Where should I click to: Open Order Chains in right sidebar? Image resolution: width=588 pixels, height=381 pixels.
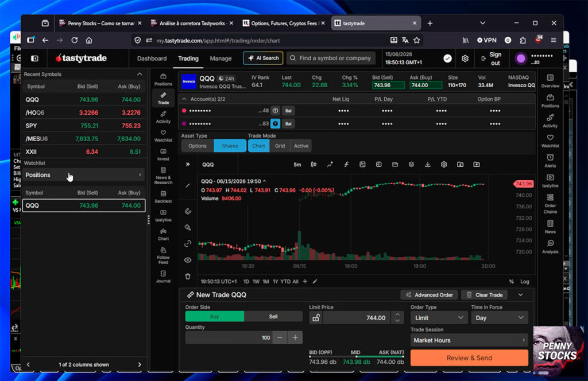(550, 204)
